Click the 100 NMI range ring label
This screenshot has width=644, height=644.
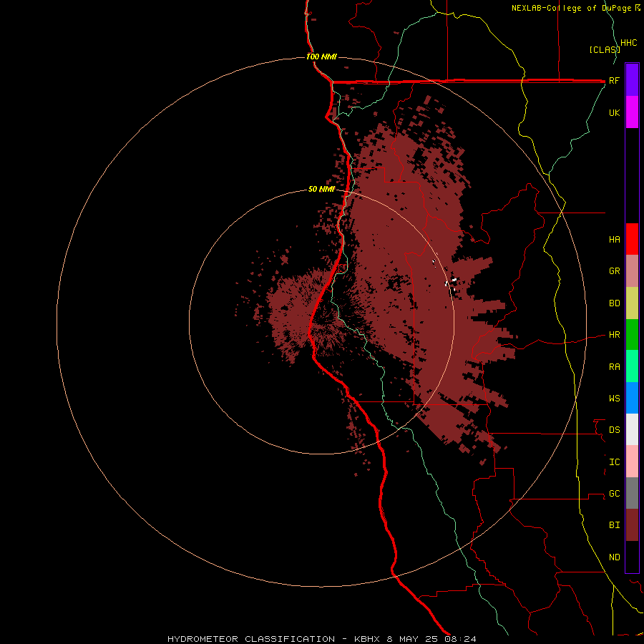click(x=321, y=57)
